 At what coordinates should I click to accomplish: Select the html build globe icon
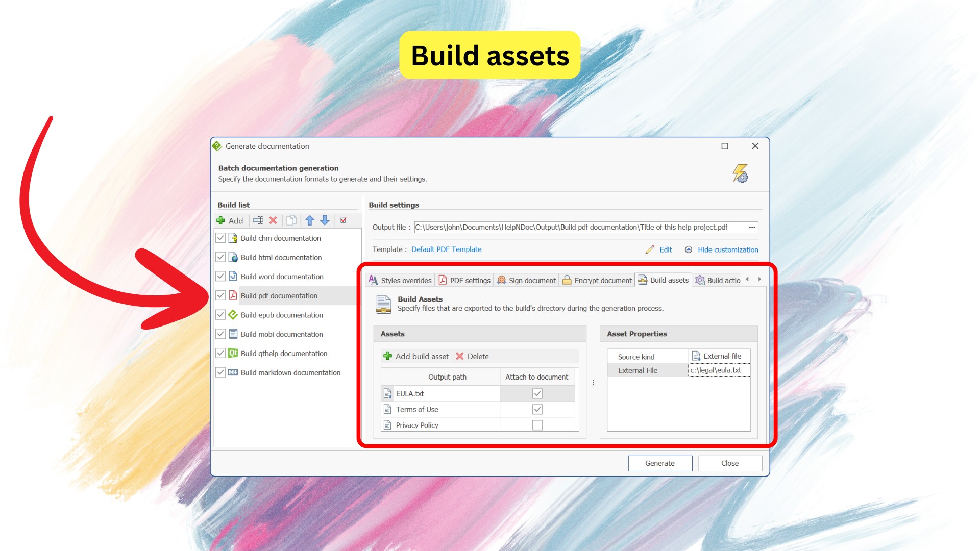[233, 257]
